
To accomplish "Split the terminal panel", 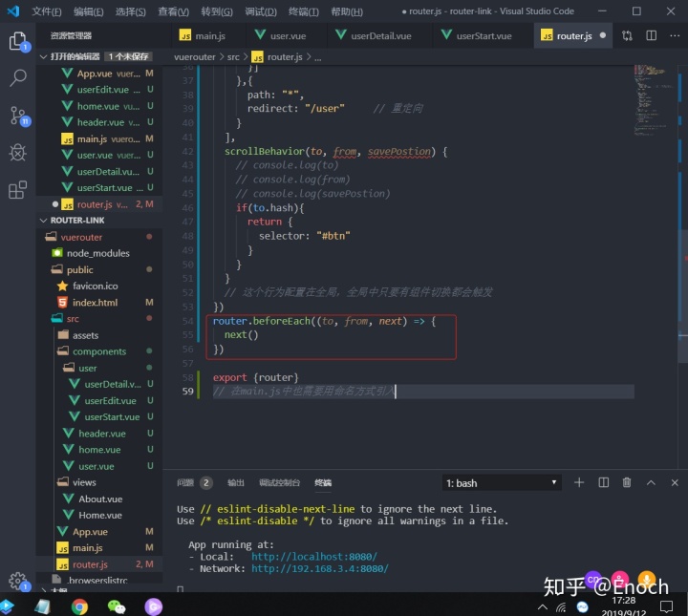I will click(x=603, y=482).
